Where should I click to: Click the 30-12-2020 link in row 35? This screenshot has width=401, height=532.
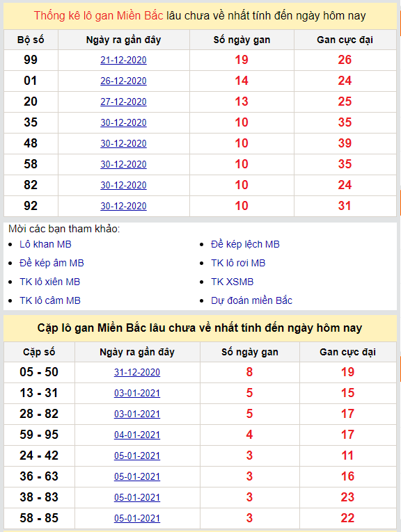pos(124,122)
